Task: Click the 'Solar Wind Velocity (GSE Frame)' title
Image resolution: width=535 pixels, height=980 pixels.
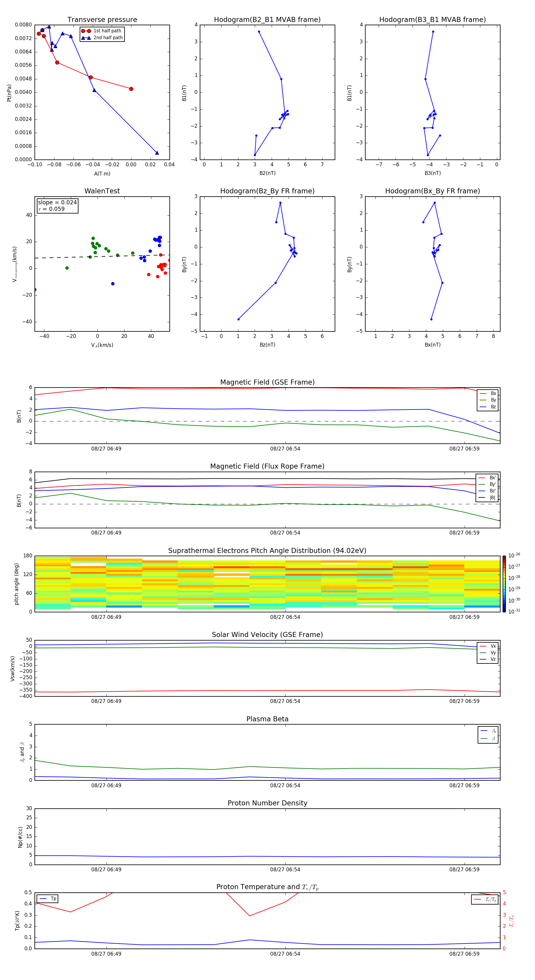Action: tap(267, 635)
